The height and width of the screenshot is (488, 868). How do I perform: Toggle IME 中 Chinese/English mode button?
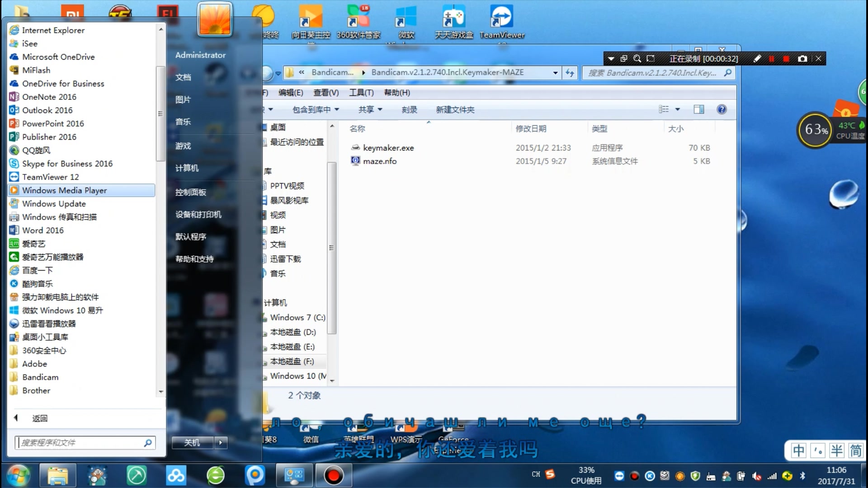point(798,450)
